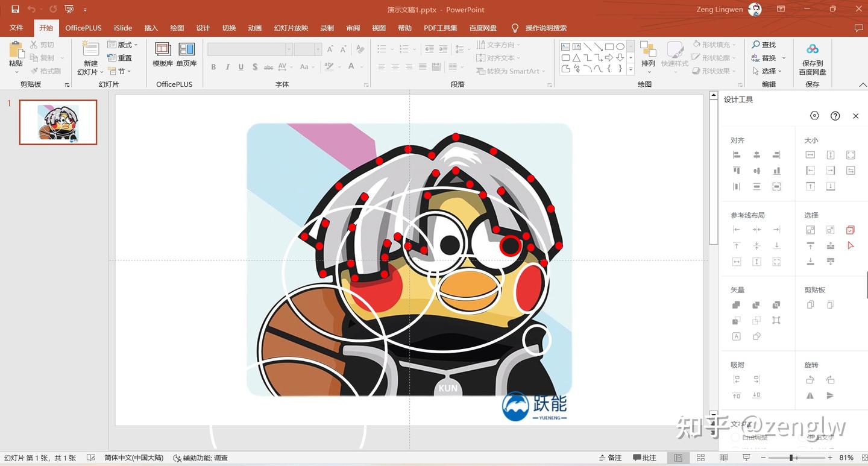Select the right arrow shape in gallery
This screenshot has width=868, height=466.
(x=609, y=58)
